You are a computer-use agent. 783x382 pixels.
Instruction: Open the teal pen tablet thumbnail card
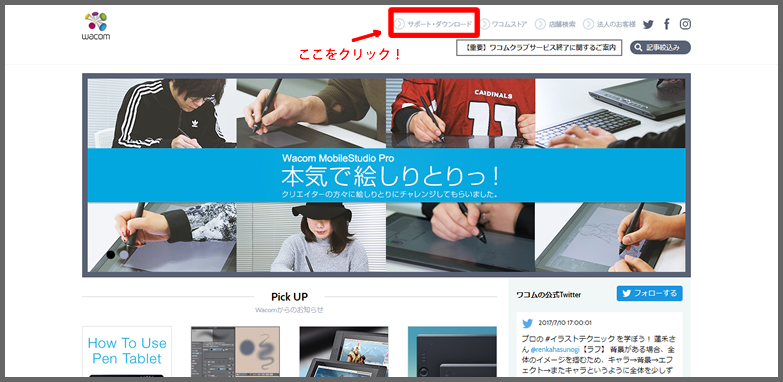click(x=452, y=351)
